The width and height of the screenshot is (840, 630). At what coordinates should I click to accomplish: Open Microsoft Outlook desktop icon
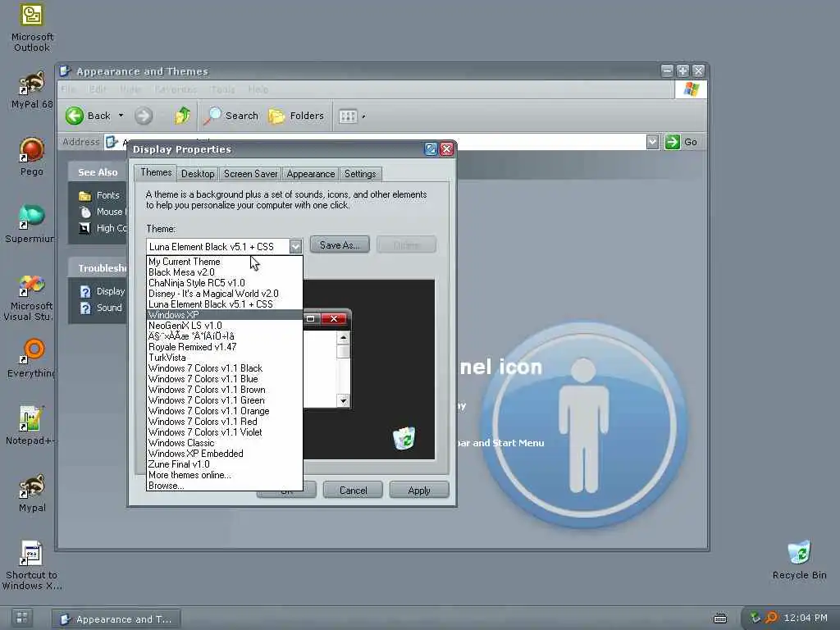point(32,27)
